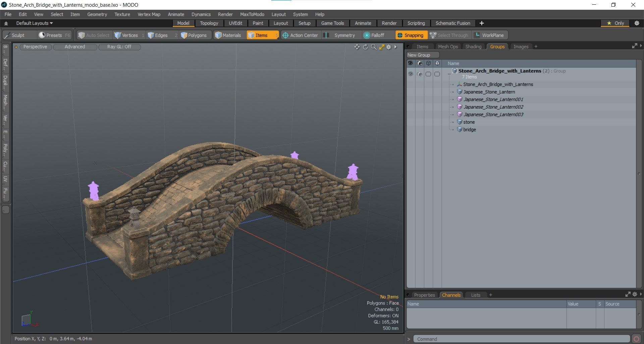Image resolution: width=644 pixels, height=344 pixels.
Task: Open the Vertex Map menu
Action: (x=149, y=14)
